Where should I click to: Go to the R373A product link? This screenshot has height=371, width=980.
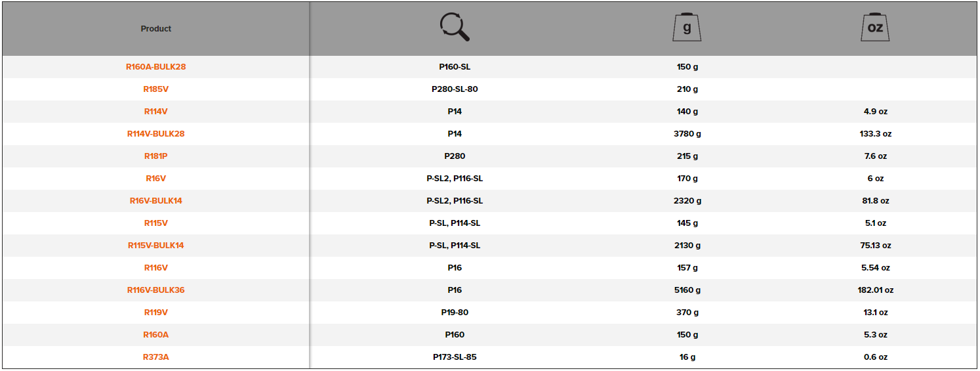point(156,357)
